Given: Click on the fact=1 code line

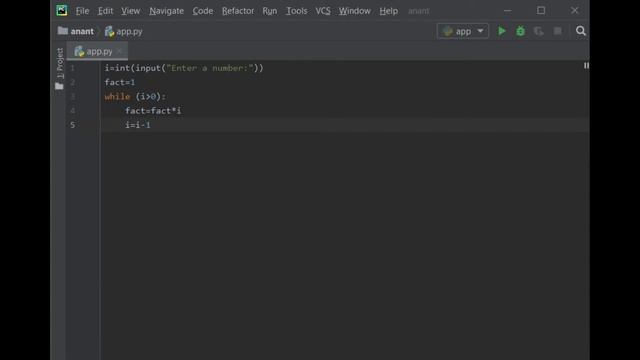Looking at the screenshot, I should [120, 82].
